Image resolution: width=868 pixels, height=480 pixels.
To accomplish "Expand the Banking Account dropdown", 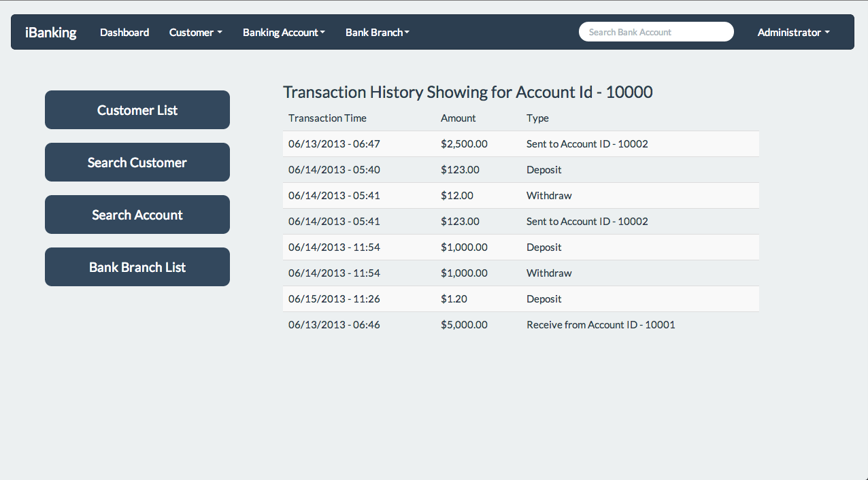I will [284, 32].
